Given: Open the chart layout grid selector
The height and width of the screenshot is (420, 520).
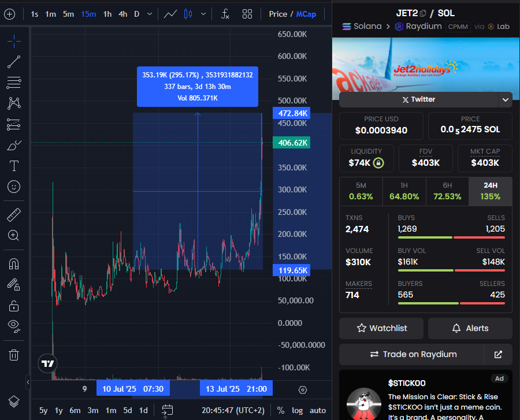Looking at the screenshot, I should click(247, 14).
